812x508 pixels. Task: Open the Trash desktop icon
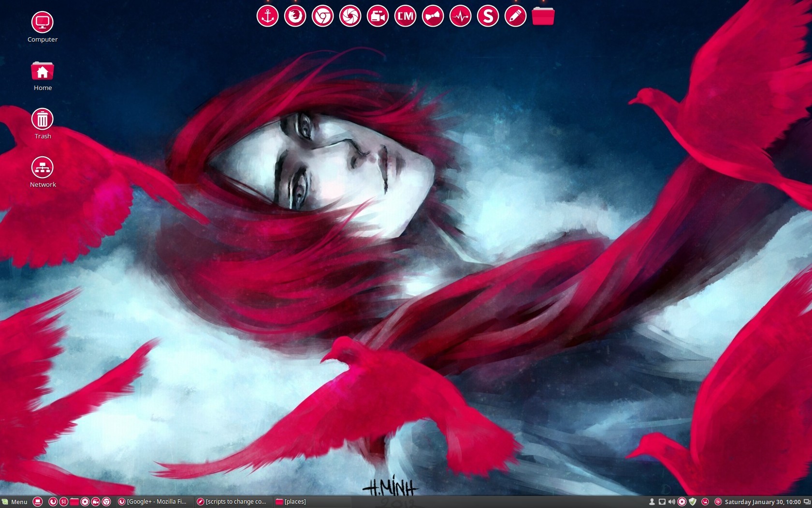click(x=43, y=124)
